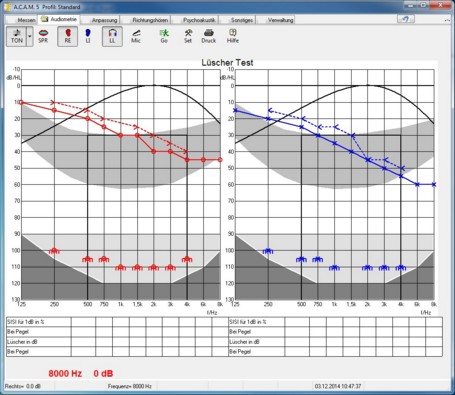Select the SPR speech audiometry icon
The width and height of the screenshot is (455, 395).
point(43,36)
